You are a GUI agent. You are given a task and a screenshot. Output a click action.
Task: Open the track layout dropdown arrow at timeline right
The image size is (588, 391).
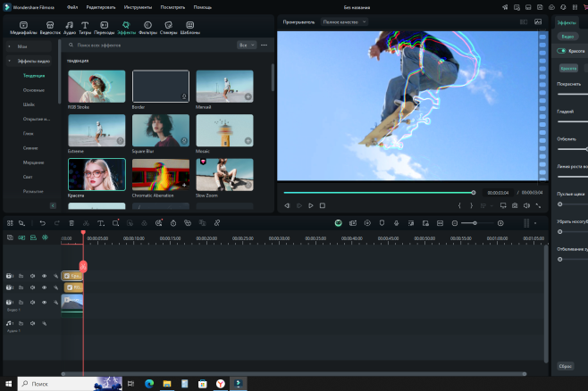point(535,223)
